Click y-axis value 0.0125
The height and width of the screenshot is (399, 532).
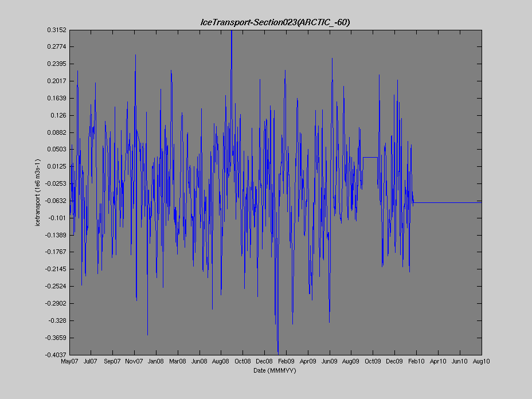tap(57, 166)
